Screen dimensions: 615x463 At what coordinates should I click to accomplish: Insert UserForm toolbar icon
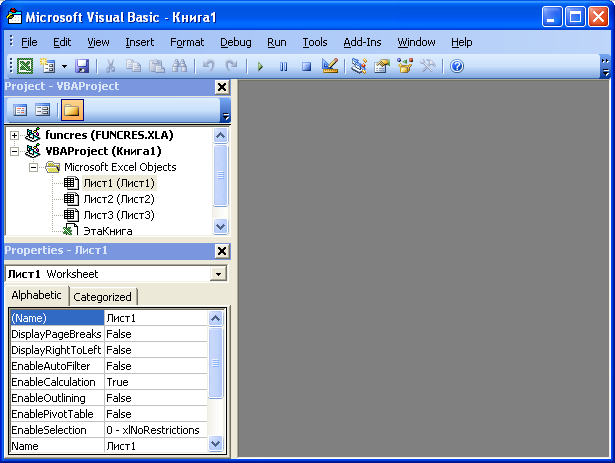[48, 66]
